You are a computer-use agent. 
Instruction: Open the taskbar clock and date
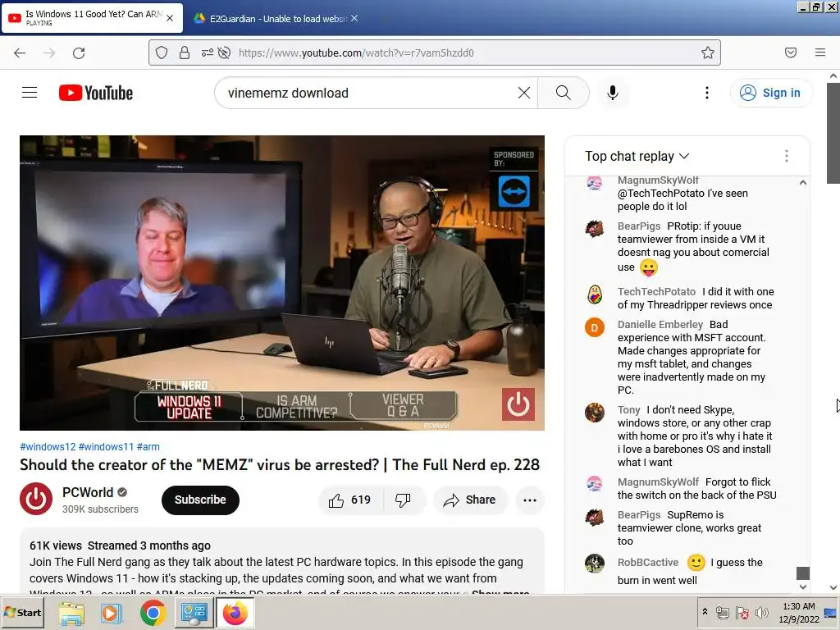point(799,613)
